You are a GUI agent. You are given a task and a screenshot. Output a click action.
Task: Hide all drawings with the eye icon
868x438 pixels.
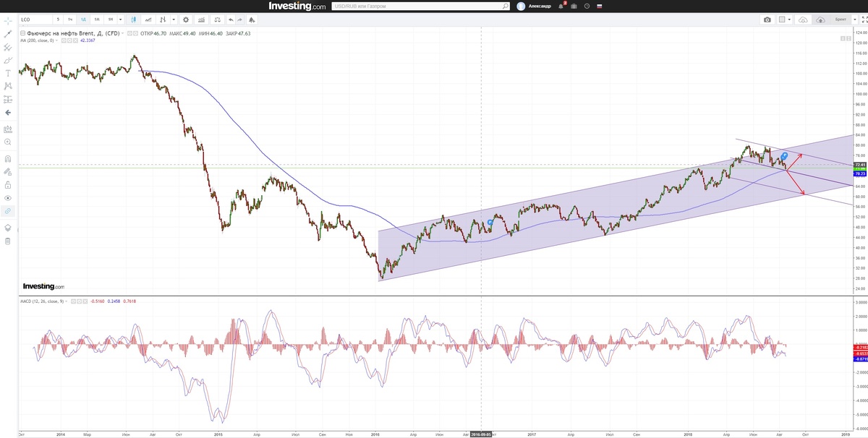pyautogui.click(x=8, y=197)
